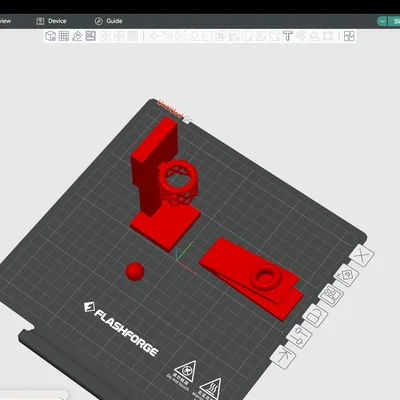400x400 pixels.
Task: Remove plate with the X icon
Action: pos(362,256)
